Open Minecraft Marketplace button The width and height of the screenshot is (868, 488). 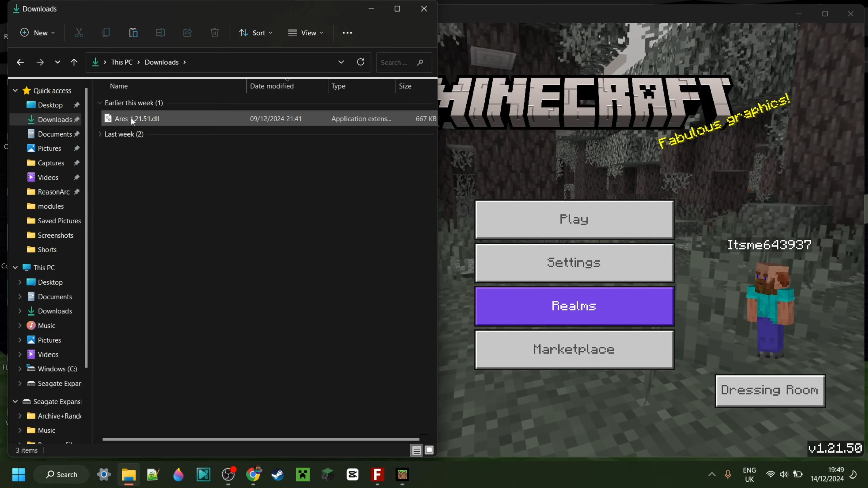[574, 349]
